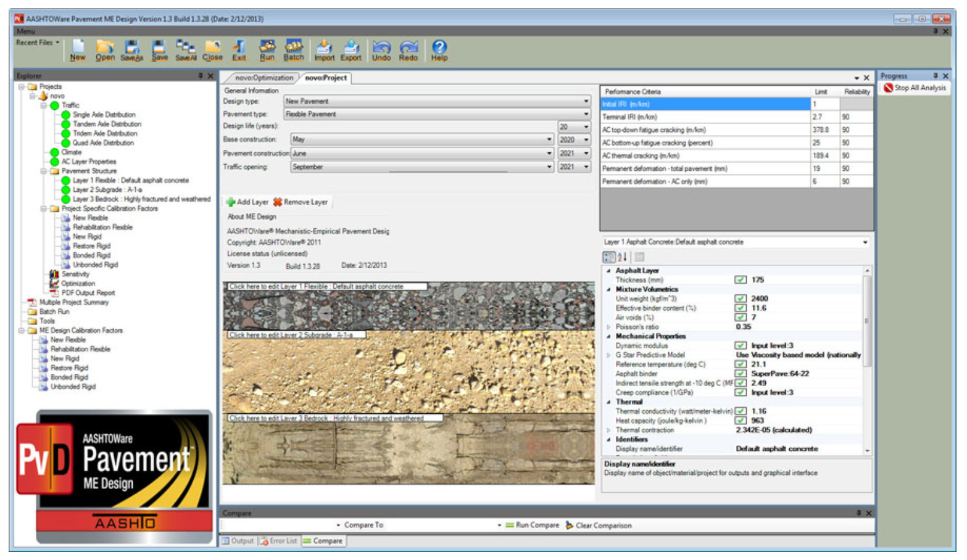Click the Batch run toolbar icon
Screen dimensions: 967x560
point(294,46)
